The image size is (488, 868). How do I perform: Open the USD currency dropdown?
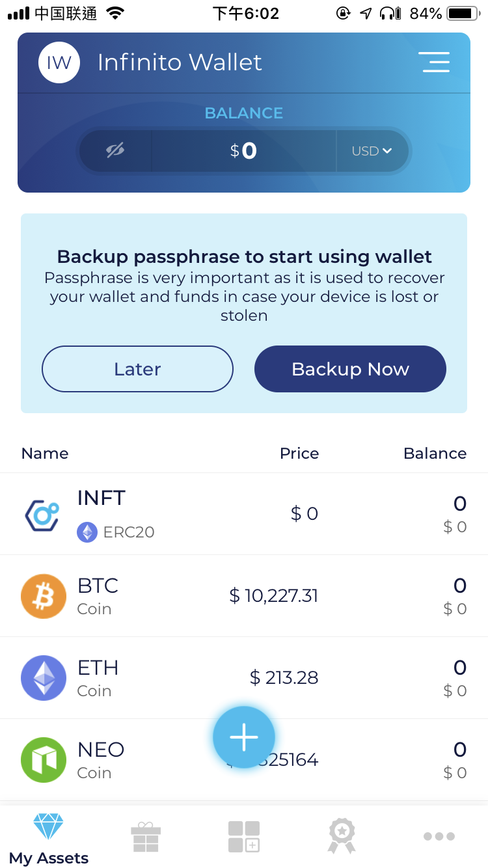click(372, 150)
